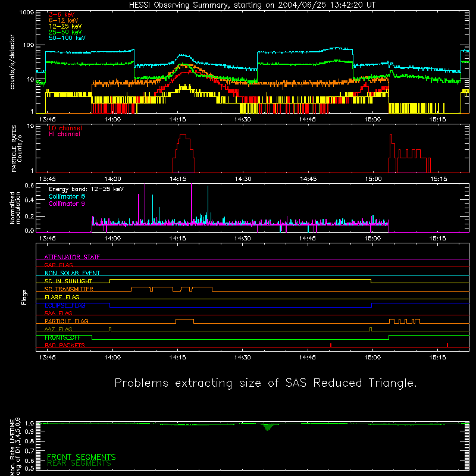Click the vertical Flags axis label
This screenshot has width=476, height=476.
[x=24, y=297]
